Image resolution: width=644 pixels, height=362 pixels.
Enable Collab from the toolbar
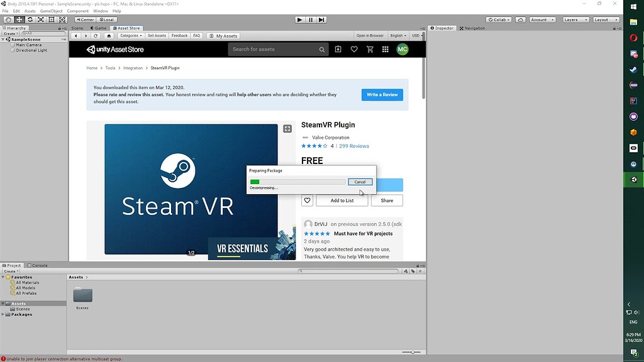click(497, 19)
